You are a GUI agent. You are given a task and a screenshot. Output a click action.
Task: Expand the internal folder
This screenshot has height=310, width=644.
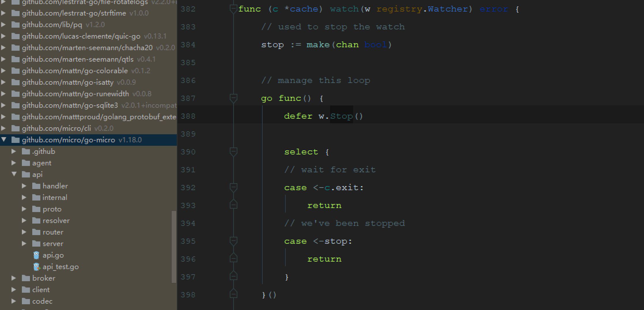tap(24, 198)
